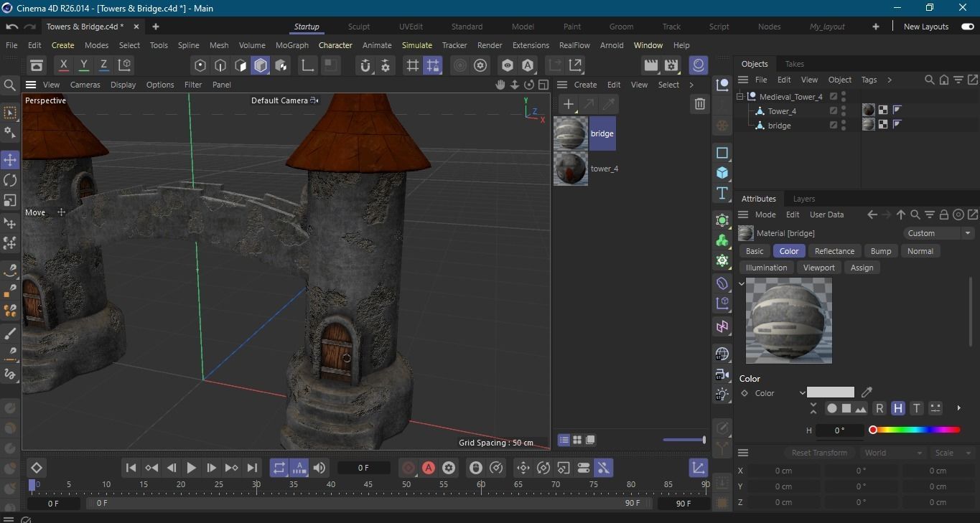980x523 pixels.
Task: Open the MoGraph menu
Action: (291, 45)
